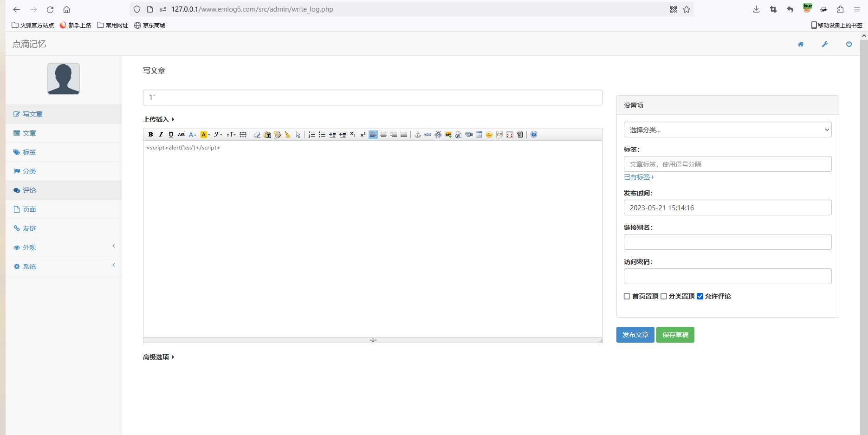The image size is (868, 435).
Task: Center align the text
Action: (383, 135)
